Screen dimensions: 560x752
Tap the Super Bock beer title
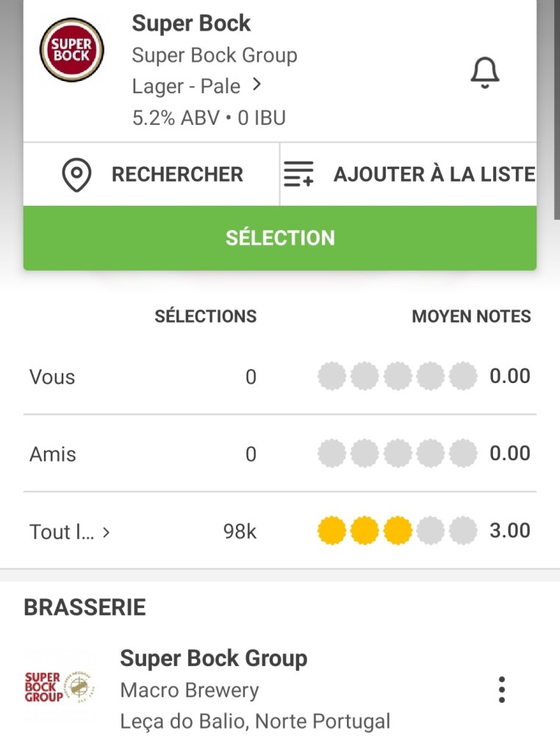pyautogui.click(x=191, y=24)
